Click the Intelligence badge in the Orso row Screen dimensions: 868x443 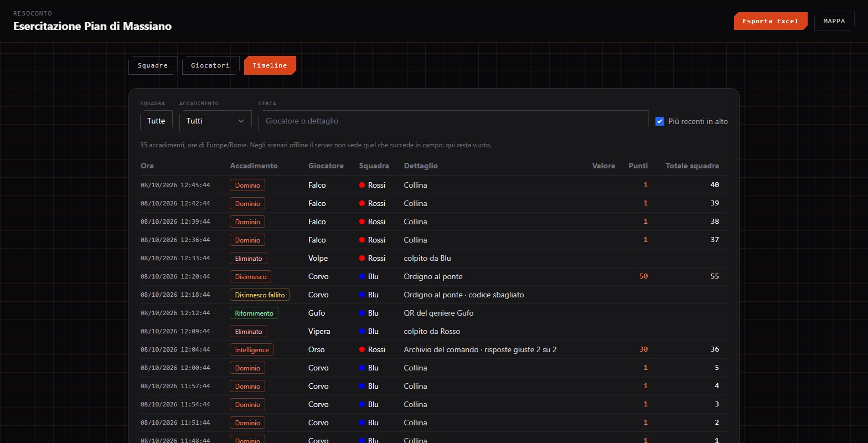tap(251, 349)
